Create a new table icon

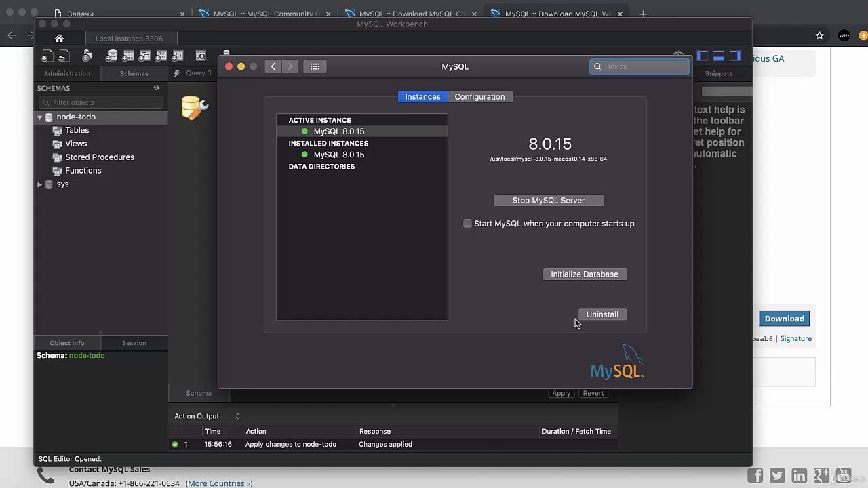coord(127,56)
